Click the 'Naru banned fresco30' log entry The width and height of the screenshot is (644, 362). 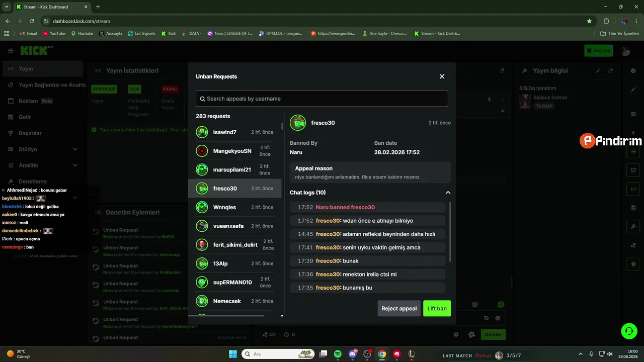click(367, 207)
